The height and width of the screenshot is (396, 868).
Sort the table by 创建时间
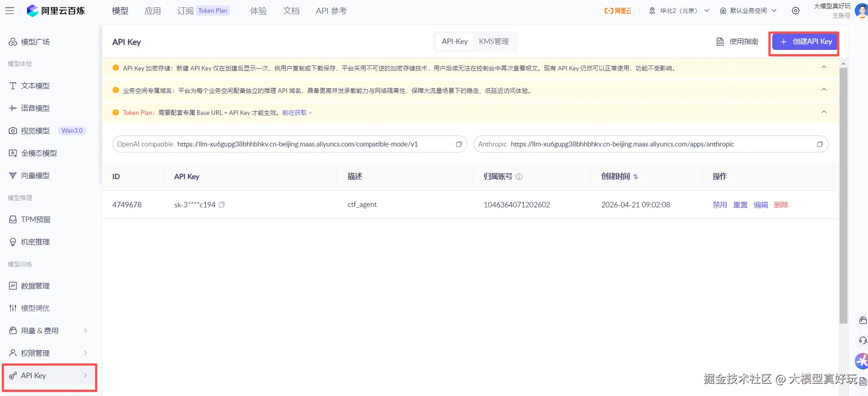pyautogui.click(x=636, y=177)
